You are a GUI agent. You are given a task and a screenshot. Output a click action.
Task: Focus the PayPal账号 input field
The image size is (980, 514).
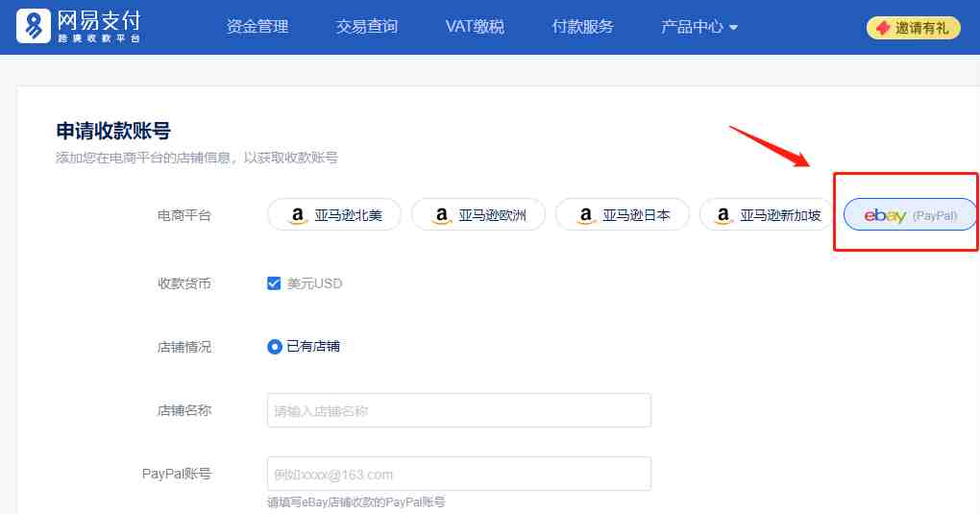tap(458, 474)
